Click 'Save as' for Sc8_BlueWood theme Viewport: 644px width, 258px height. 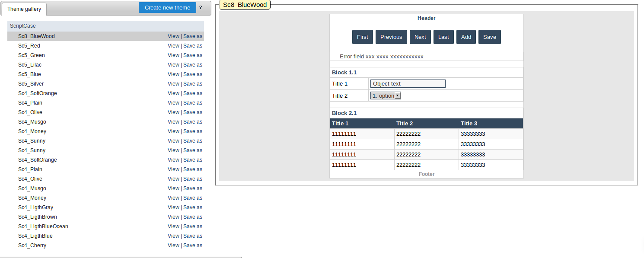pos(193,36)
